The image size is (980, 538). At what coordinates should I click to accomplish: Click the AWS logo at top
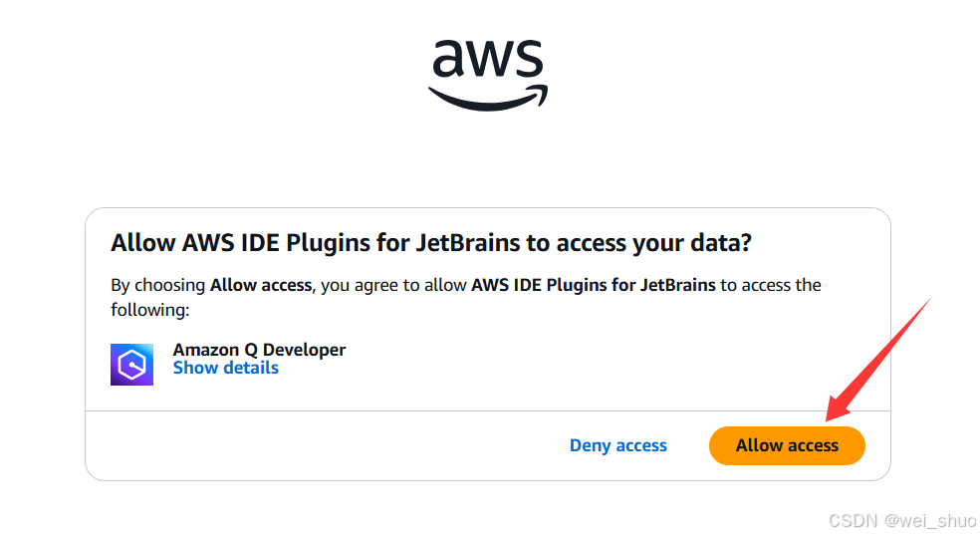pos(488,73)
